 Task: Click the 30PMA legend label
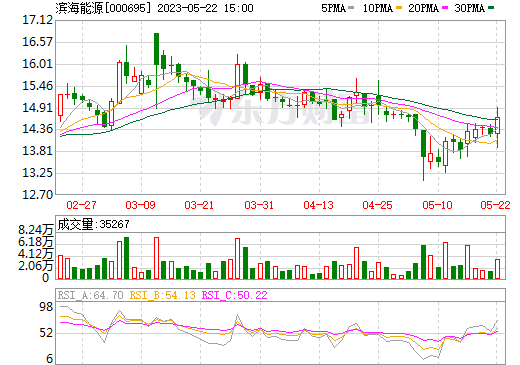469,8
